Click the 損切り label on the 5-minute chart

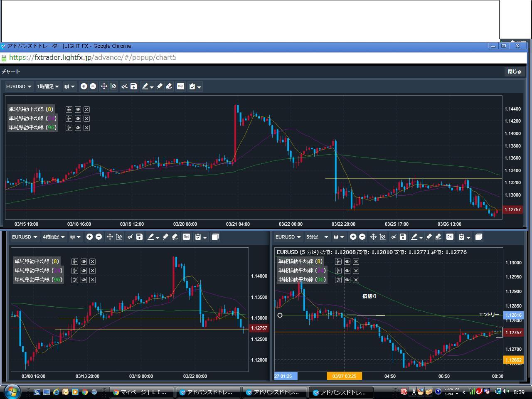coord(369,296)
